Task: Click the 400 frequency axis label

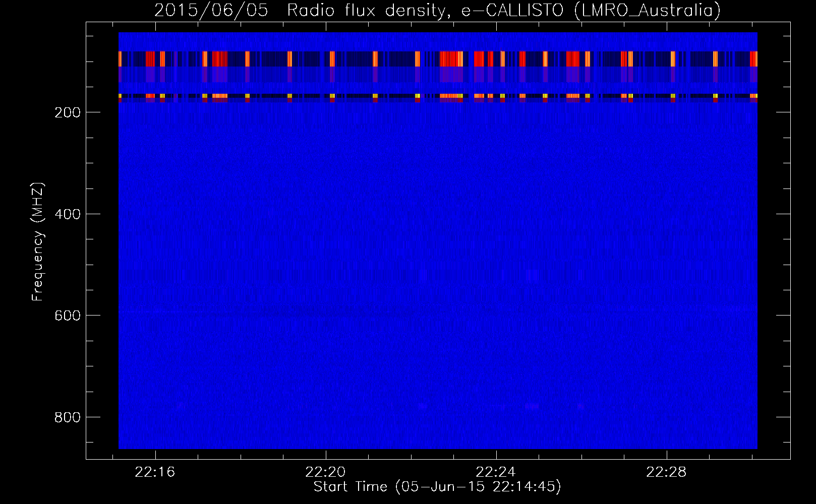Action: pos(67,214)
